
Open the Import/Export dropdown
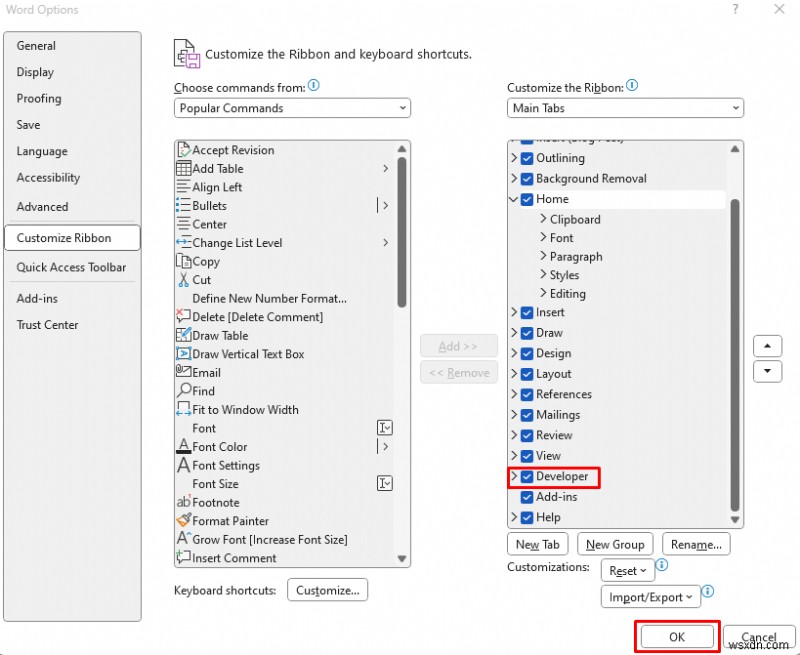coord(651,597)
